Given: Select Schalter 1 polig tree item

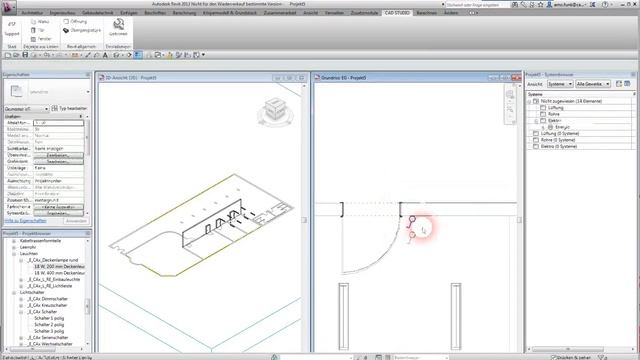Looking at the screenshot, I should (49, 318).
